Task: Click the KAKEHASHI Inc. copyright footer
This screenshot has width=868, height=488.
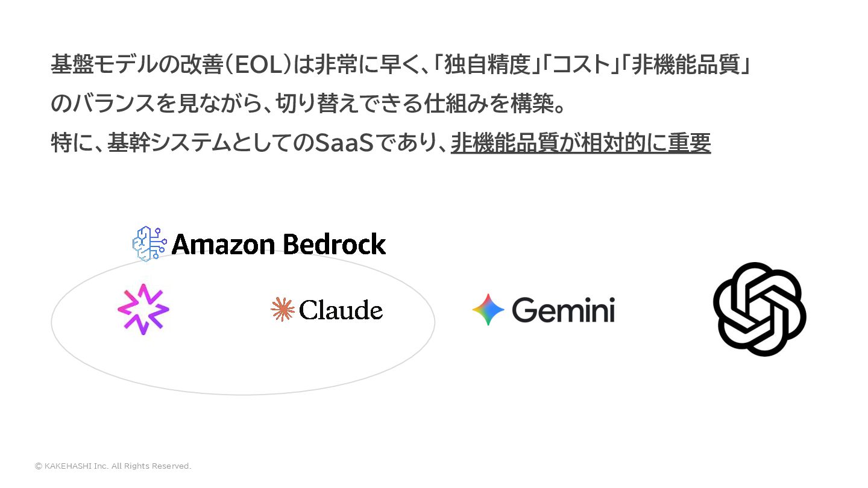Action: tap(113, 466)
